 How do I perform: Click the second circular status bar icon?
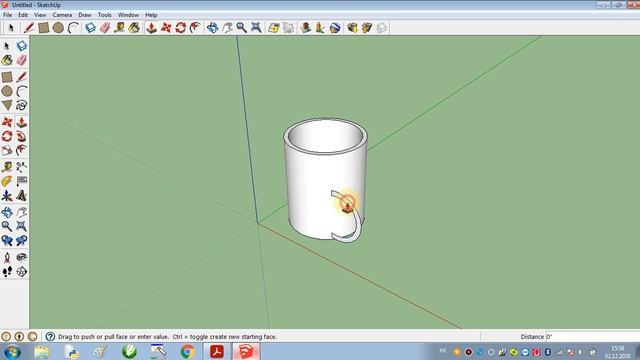pos(19,337)
